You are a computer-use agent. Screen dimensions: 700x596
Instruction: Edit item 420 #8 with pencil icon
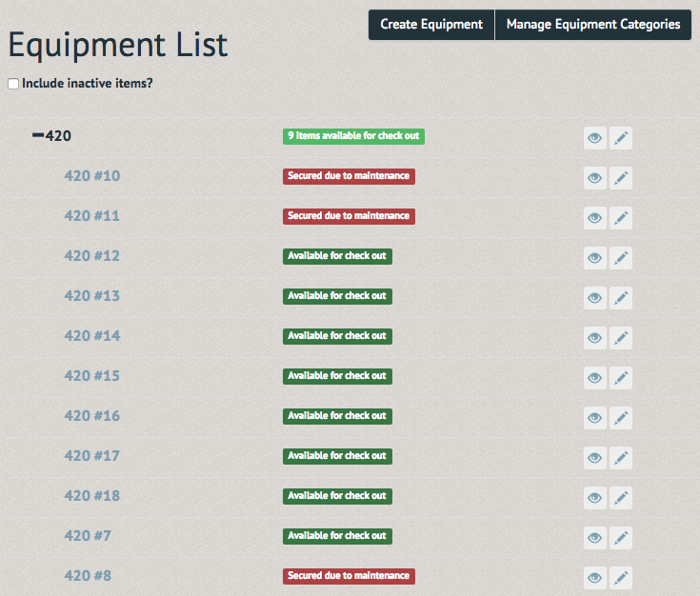tap(621, 578)
